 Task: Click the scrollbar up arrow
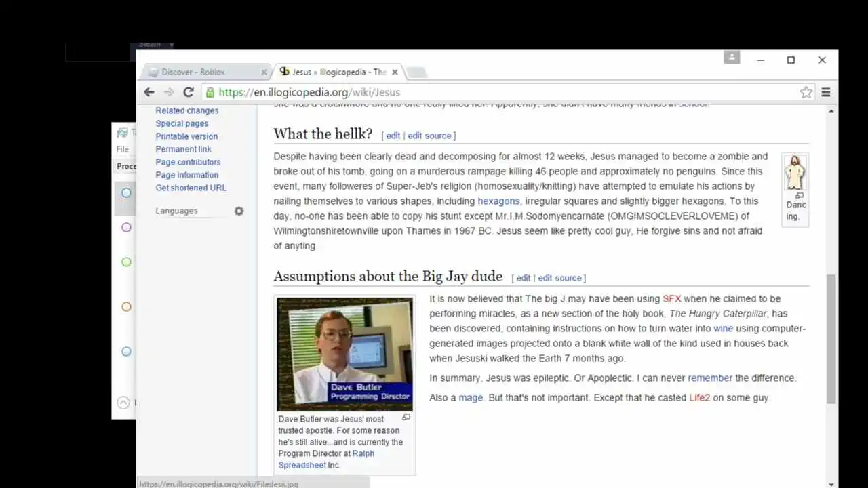831,110
